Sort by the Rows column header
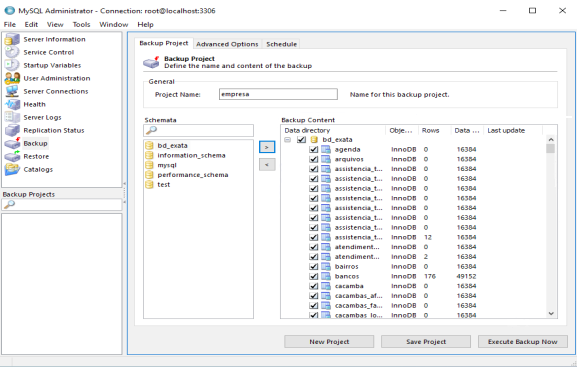The width and height of the screenshot is (582, 367). (434, 130)
